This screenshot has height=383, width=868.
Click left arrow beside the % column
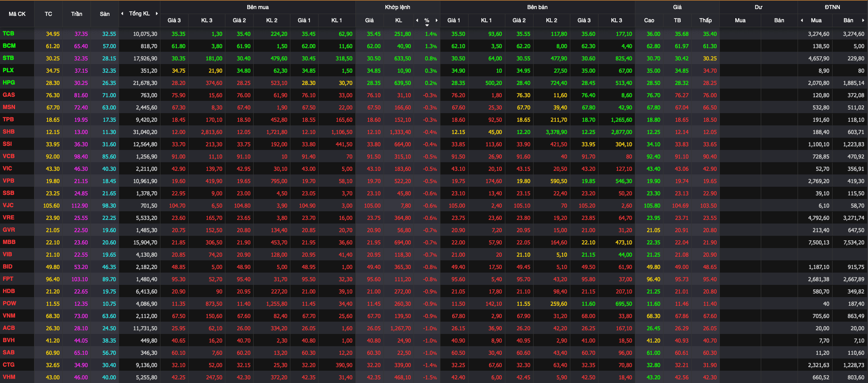click(417, 20)
